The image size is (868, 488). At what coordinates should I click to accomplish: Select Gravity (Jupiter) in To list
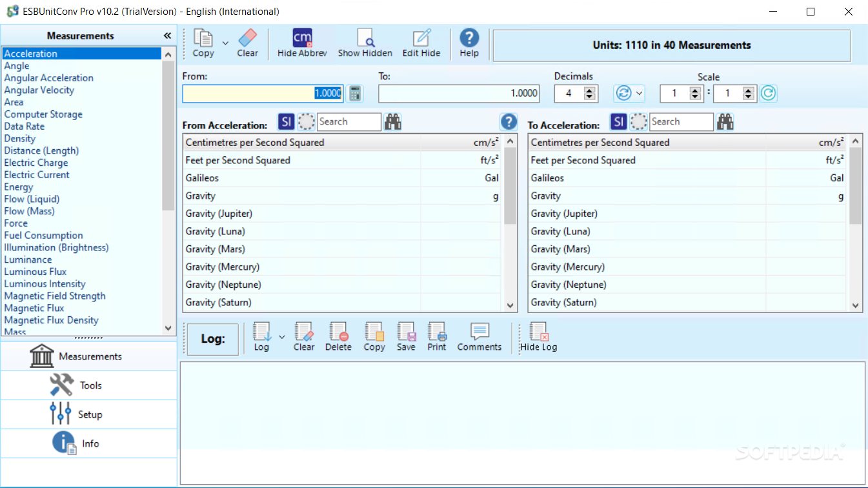687,214
